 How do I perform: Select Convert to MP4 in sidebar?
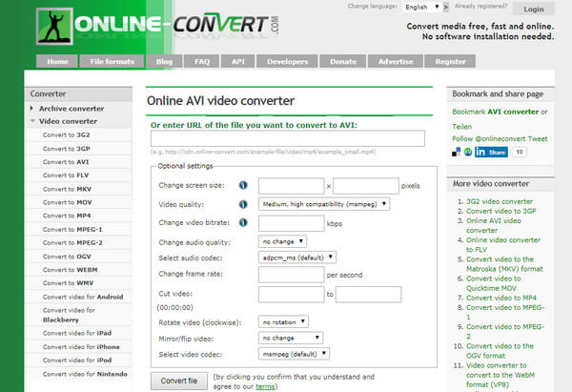tap(67, 216)
